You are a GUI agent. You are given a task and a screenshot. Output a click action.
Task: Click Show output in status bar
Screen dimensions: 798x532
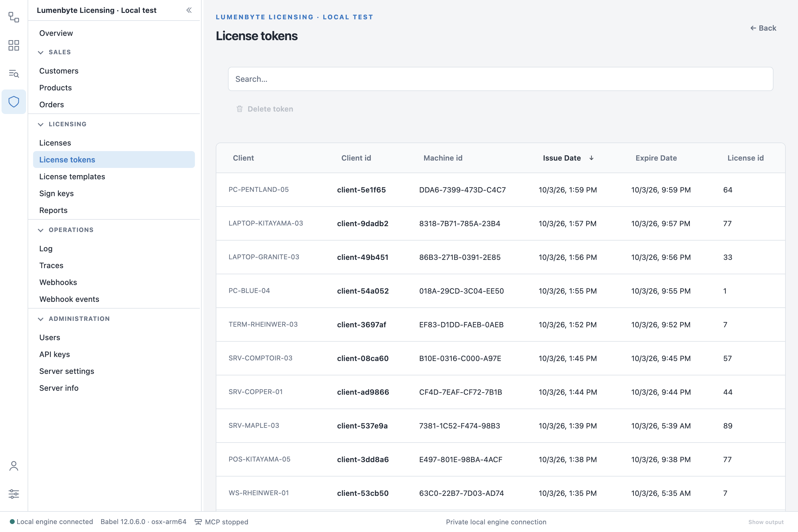[x=766, y=522]
